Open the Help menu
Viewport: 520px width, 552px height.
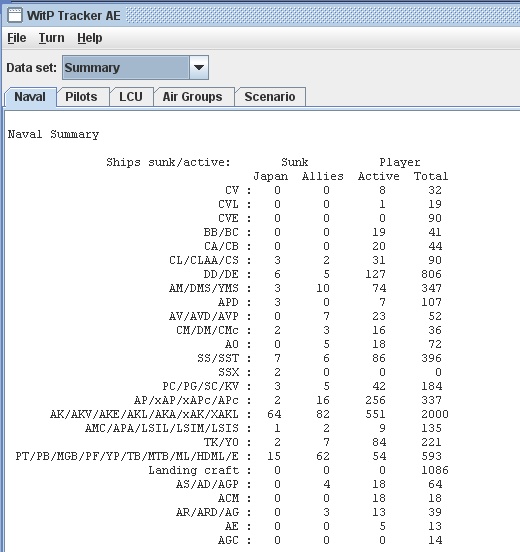click(90, 38)
